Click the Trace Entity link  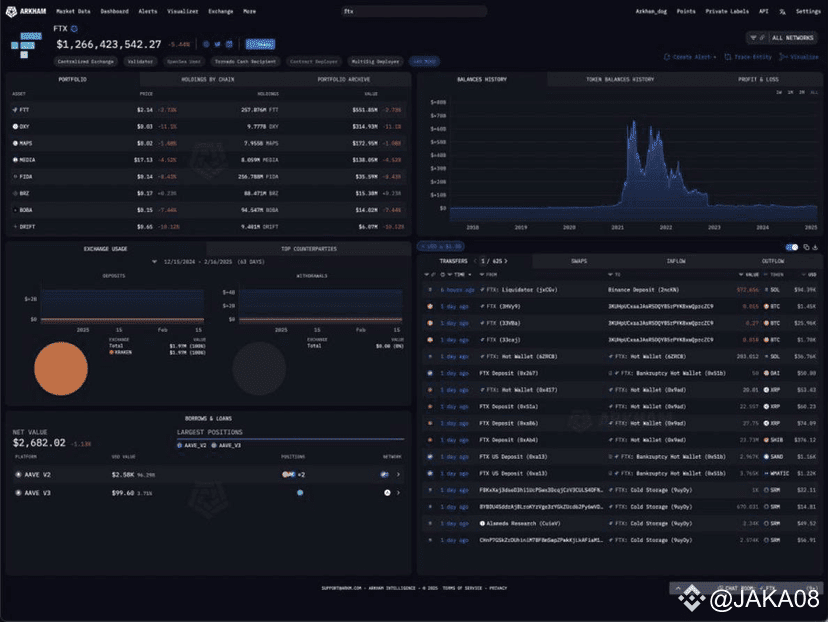tap(748, 57)
